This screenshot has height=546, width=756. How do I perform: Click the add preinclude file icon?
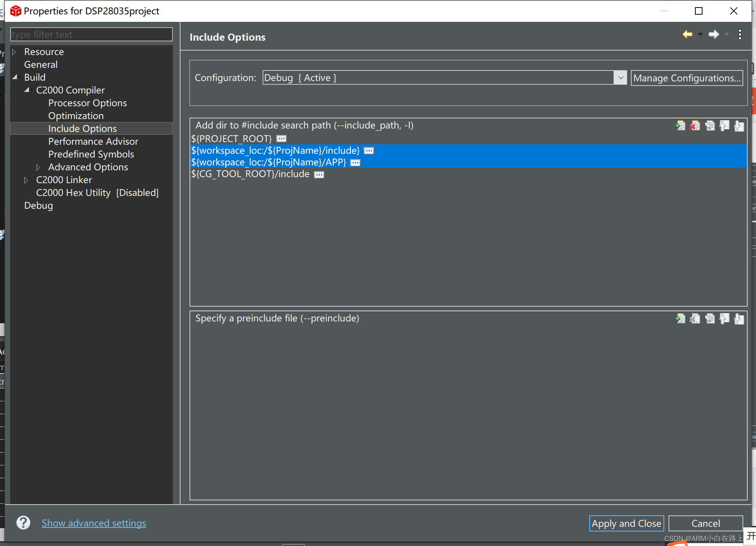[681, 319]
